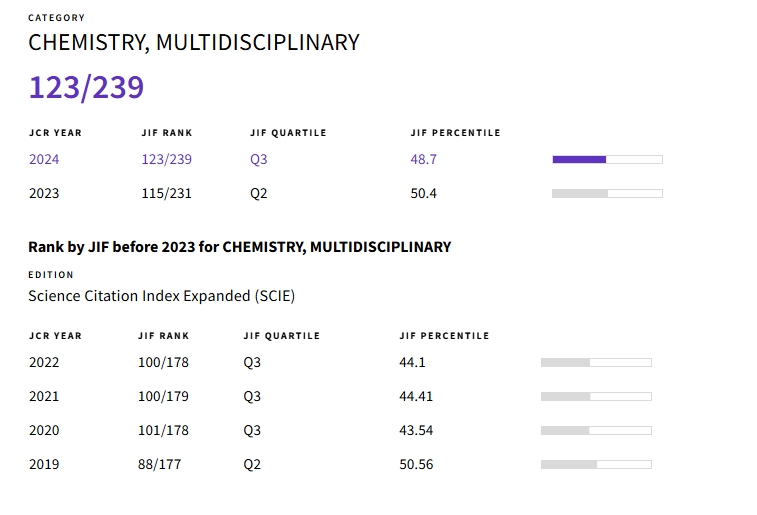Click the 2024 JCR year link
757x515 pixels.
point(44,159)
